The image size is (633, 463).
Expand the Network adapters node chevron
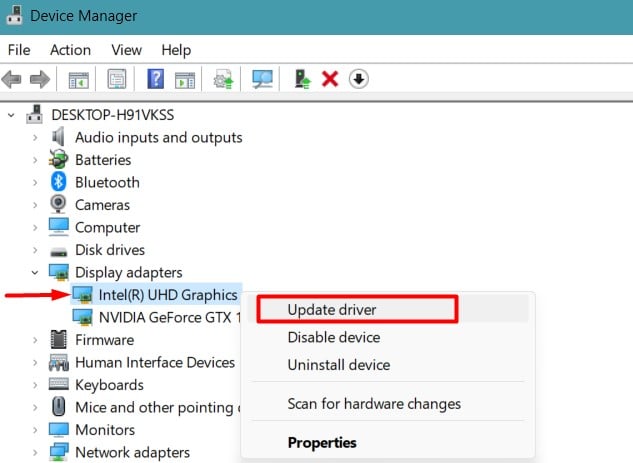pyautogui.click(x=35, y=453)
